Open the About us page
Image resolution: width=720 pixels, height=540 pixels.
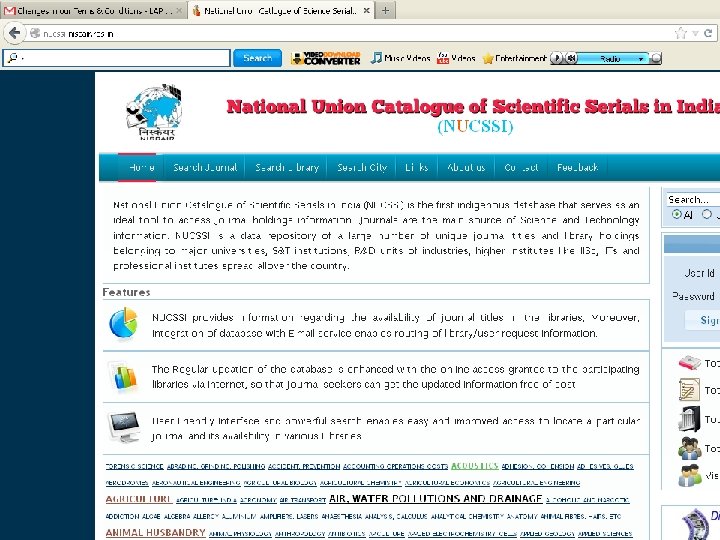466,168
